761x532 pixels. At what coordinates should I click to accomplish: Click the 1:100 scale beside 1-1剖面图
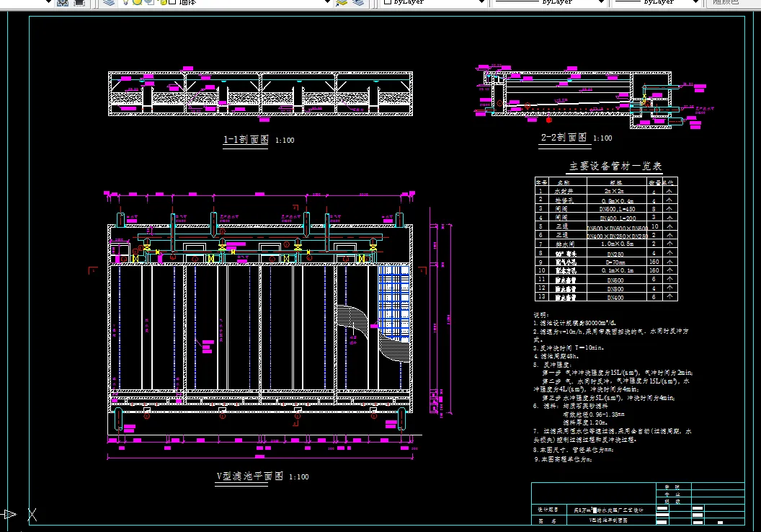click(x=285, y=141)
